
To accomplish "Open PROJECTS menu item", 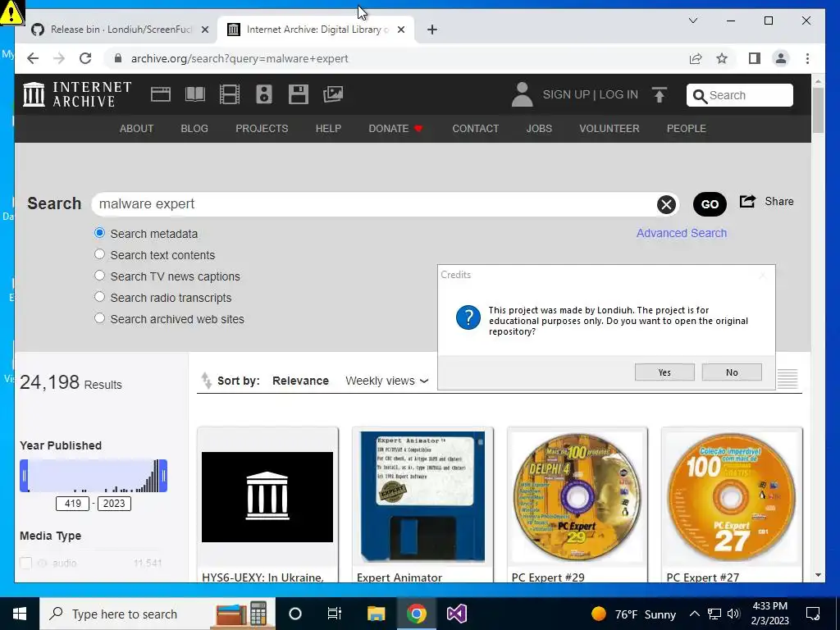I will coord(262,129).
